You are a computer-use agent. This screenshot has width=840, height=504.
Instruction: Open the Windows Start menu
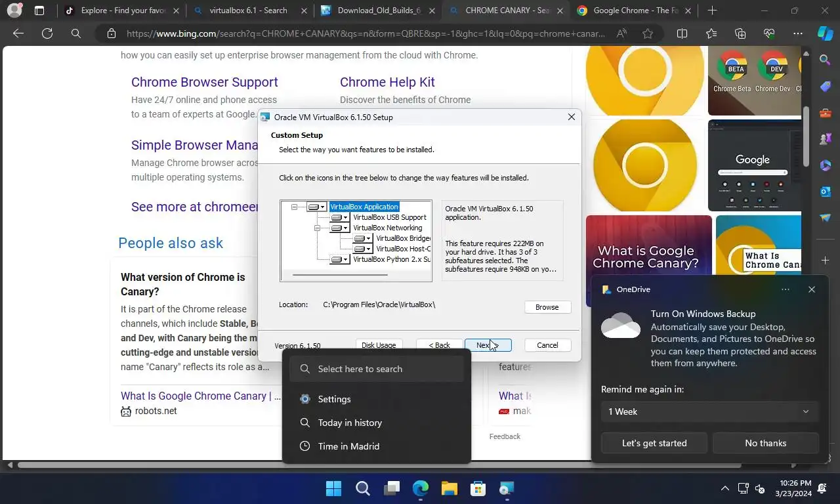(x=333, y=488)
